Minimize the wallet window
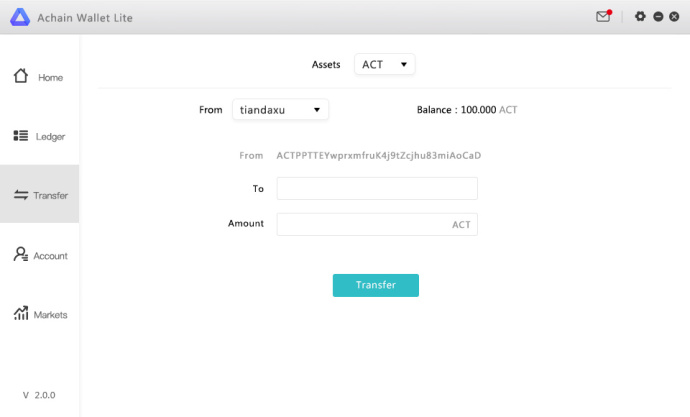The image size is (690, 417). click(x=658, y=17)
